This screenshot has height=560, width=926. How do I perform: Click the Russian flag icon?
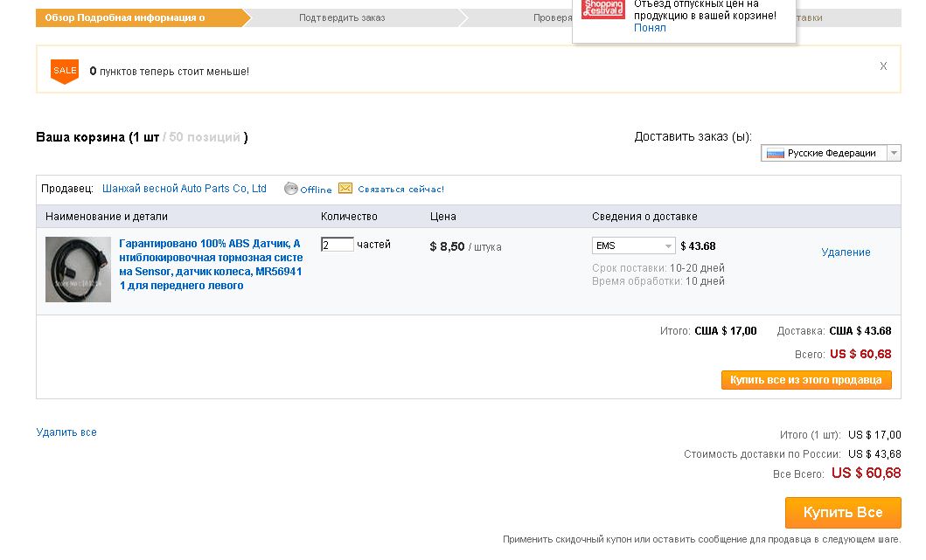775,153
